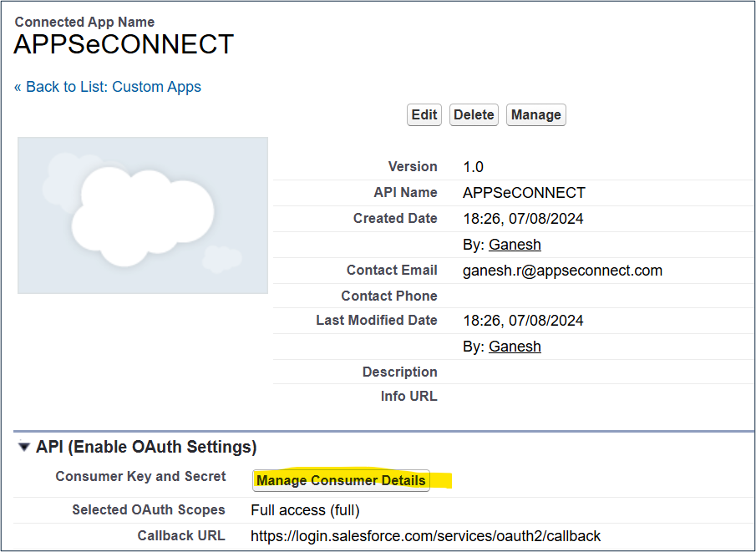The height and width of the screenshot is (552, 756).
Task: Click the API Name value APPSeCONNECT
Action: [x=524, y=193]
